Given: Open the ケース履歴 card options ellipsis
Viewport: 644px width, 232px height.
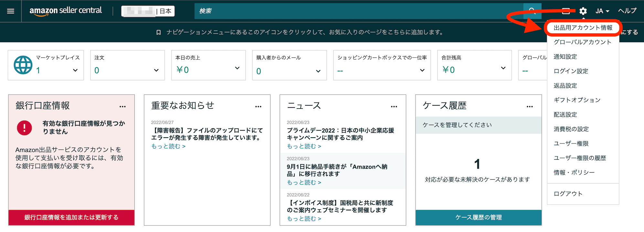Looking at the screenshot, I should [x=530, y=107].
